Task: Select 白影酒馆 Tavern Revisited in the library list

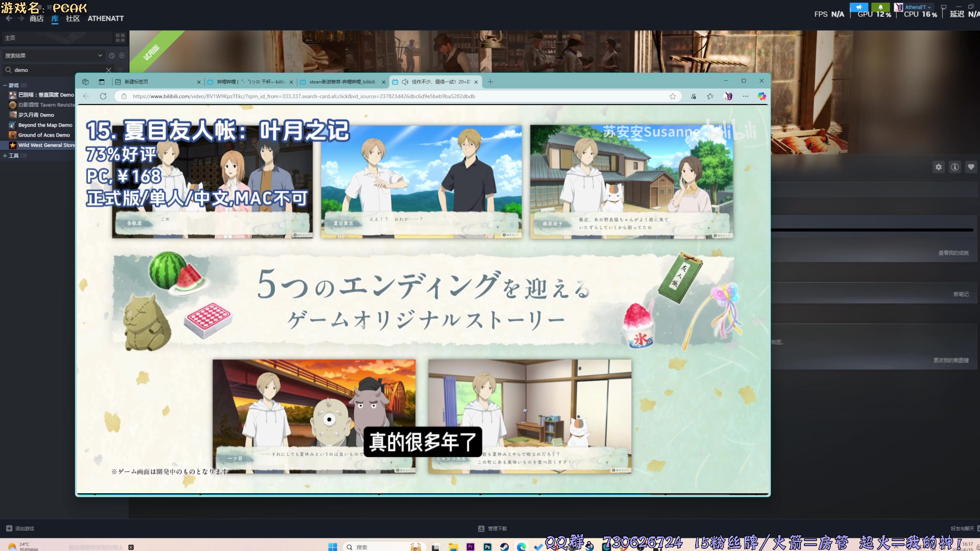Action: click(x=41, y=104)
